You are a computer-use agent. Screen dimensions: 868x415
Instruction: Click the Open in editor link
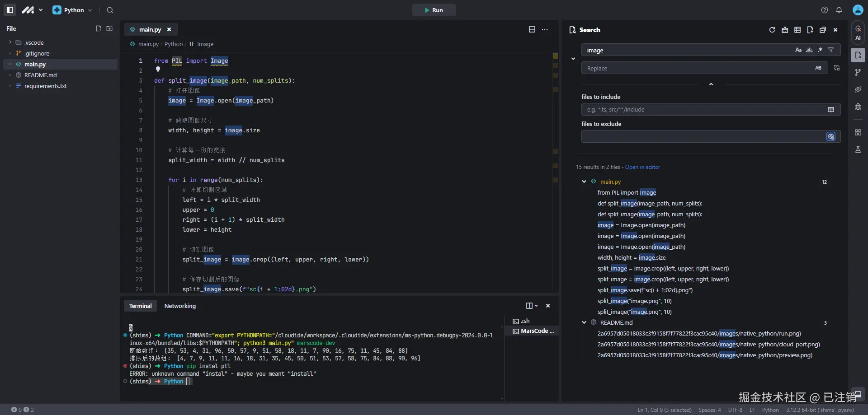pyautogui.click(x=642, y=167)
